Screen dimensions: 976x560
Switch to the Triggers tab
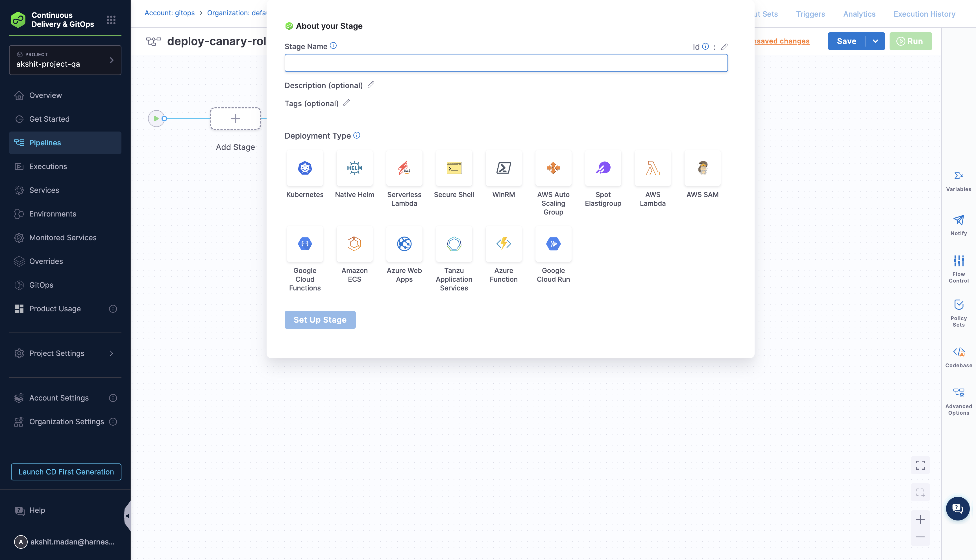tap(810, 14)
